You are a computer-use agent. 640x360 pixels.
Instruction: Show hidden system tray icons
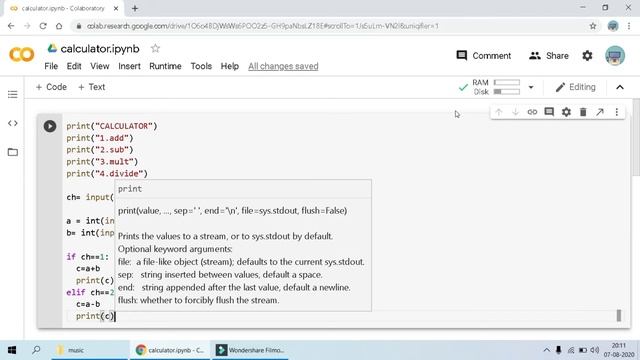(x=547, y=350)
